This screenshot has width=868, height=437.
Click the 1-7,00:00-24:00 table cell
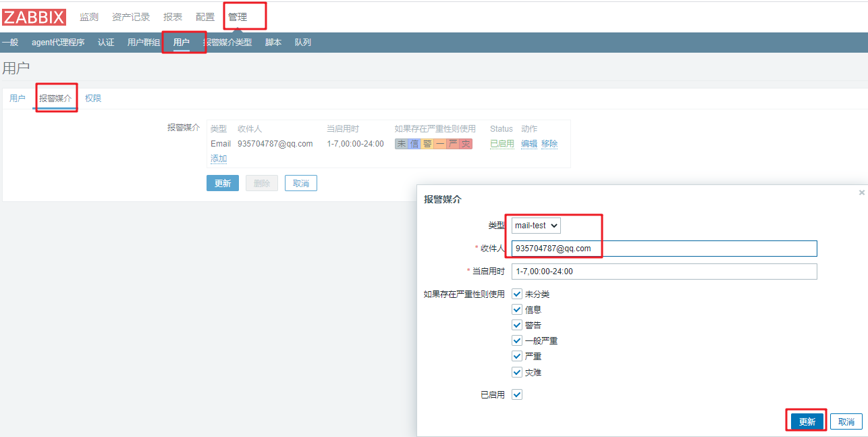tap(355, 144)
